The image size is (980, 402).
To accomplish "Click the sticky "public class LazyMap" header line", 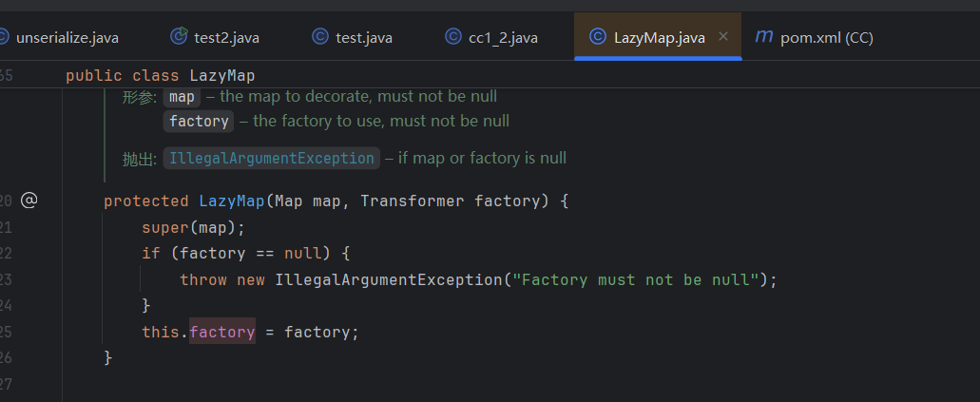I will tap(160, 75).
